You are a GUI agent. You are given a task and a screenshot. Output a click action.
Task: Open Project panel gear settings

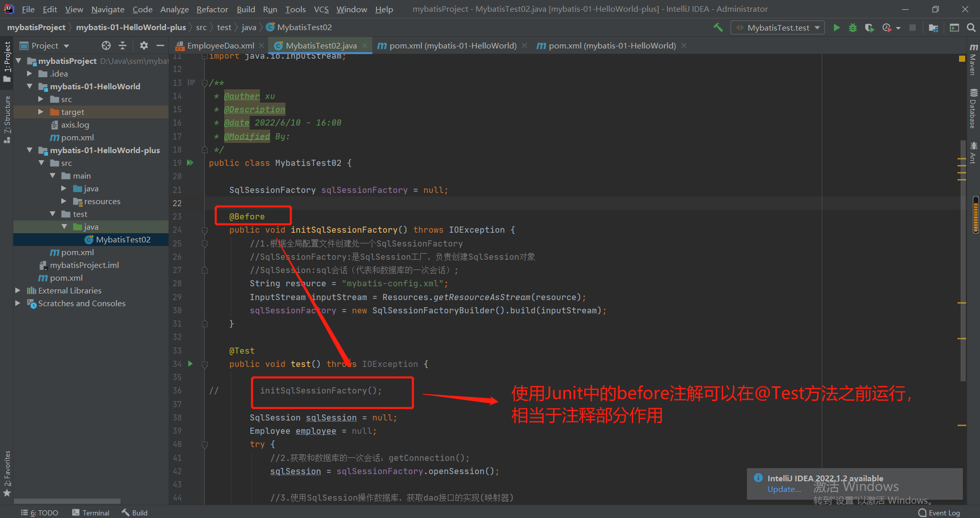tap(144, 45)
